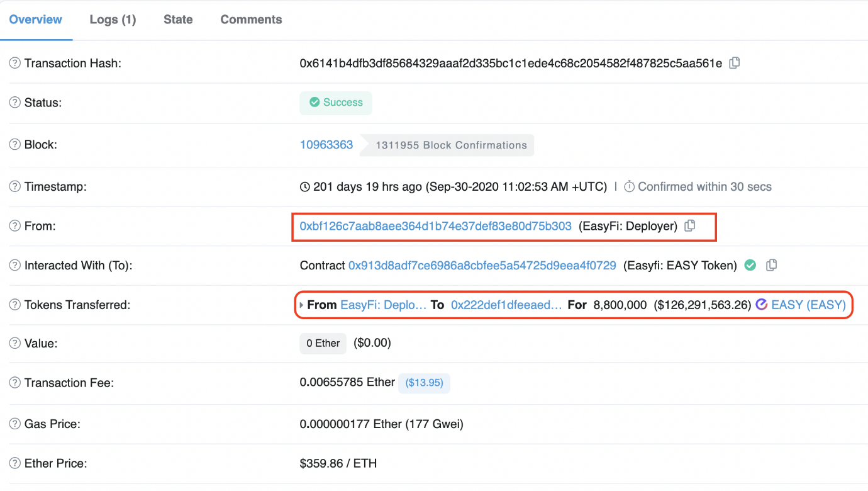Click the help icon next to Interacted With (To)
868x491 pixels.
[x=15, y=266]
